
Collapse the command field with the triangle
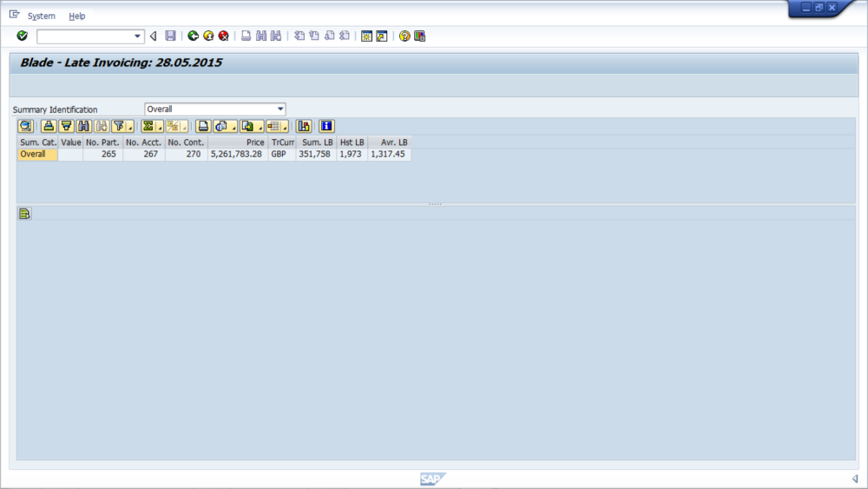[x=154, y=36]
